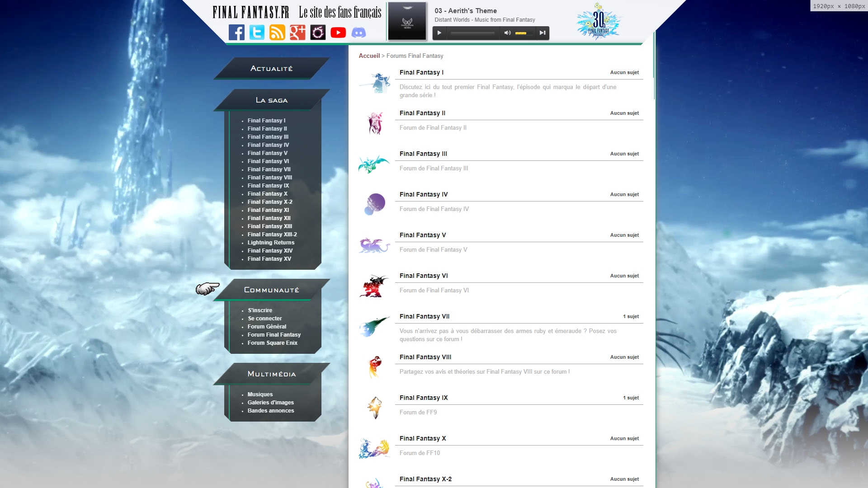Click the Final Fantasy X forum logo
Viewport: 868px width, 488px height.
[374, 449]
